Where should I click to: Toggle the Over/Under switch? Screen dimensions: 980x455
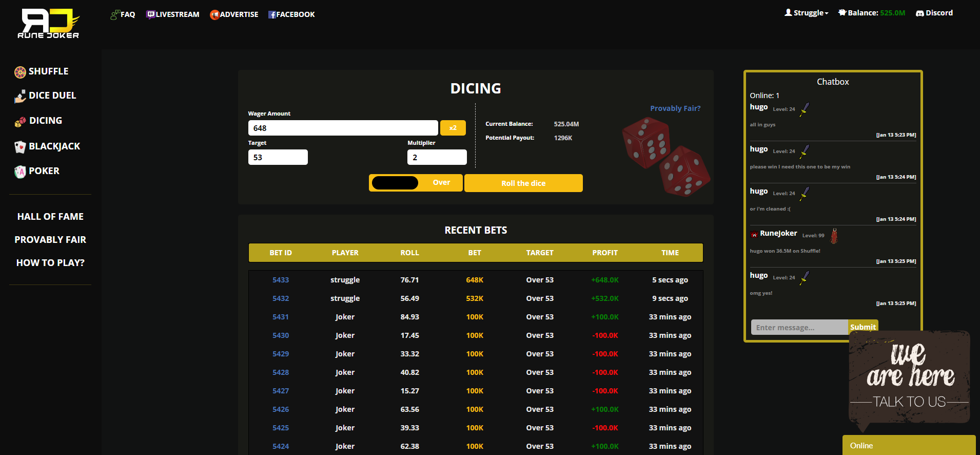coord(416,183)
